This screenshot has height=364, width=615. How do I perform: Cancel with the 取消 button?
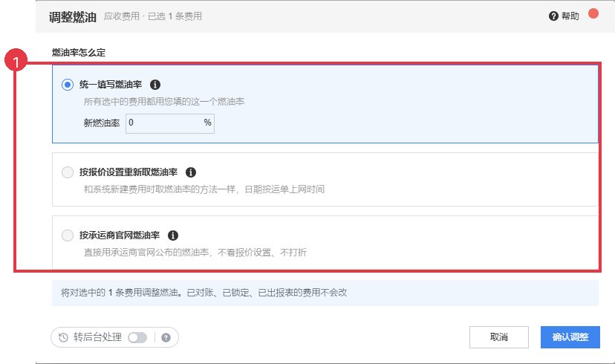[x=499, y=337]
